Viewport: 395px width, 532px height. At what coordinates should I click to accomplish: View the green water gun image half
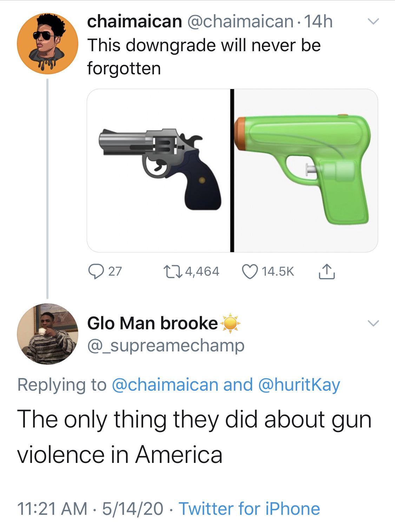[306, 170]
